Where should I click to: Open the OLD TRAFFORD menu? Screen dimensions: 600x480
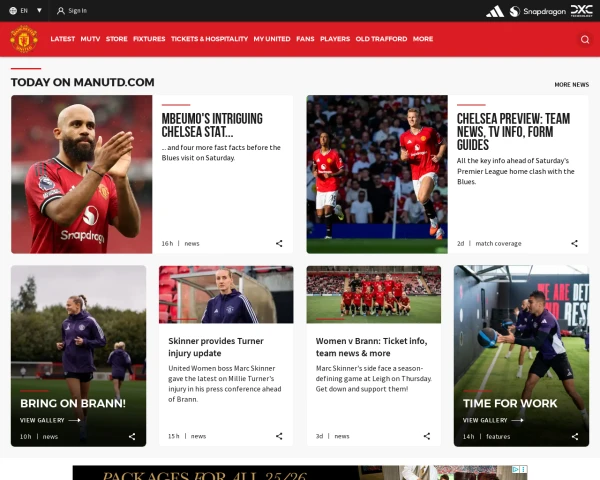pyautogui.click(x=381, y=39)
